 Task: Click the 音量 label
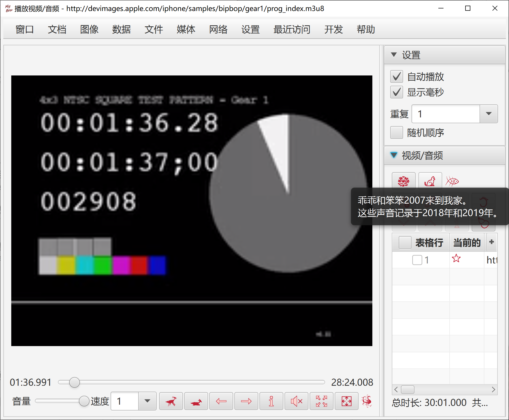(x=21, y=401)
